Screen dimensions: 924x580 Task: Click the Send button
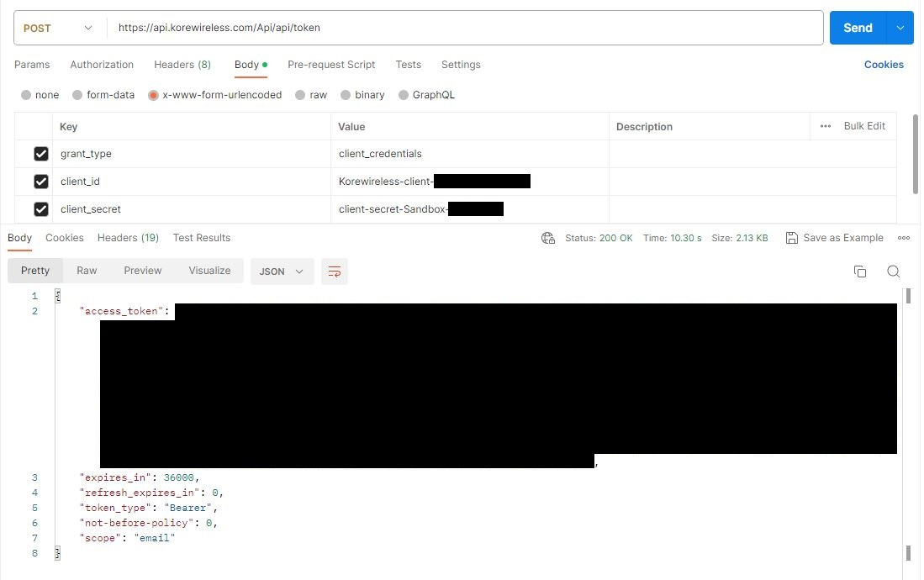857,27
